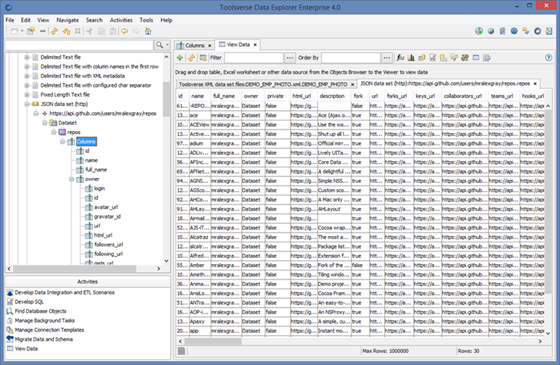The width and height of the screenshot is (560, 365).
Task: Click the description column header
Action: pyautogui.click(x=332, y=96)
